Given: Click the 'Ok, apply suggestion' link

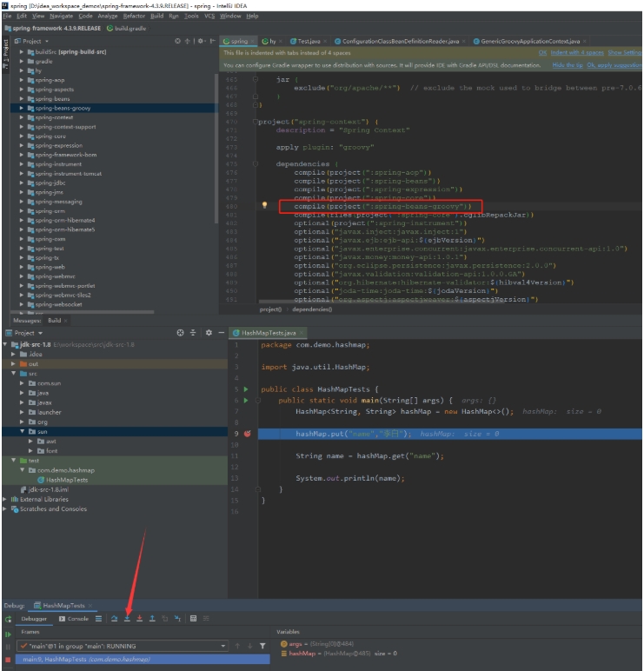Looking at the screenshot, I should coord(614,65).
